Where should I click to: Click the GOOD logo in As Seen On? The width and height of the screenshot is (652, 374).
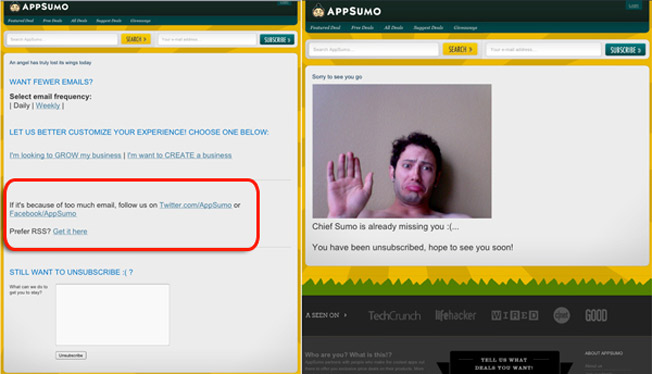[x=596, y=315]
